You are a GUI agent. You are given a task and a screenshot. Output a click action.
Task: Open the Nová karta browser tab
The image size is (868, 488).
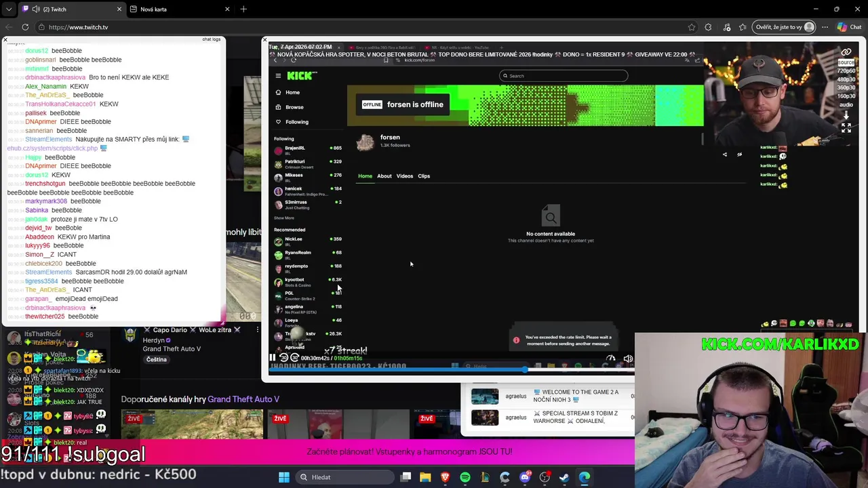(180, 9)
